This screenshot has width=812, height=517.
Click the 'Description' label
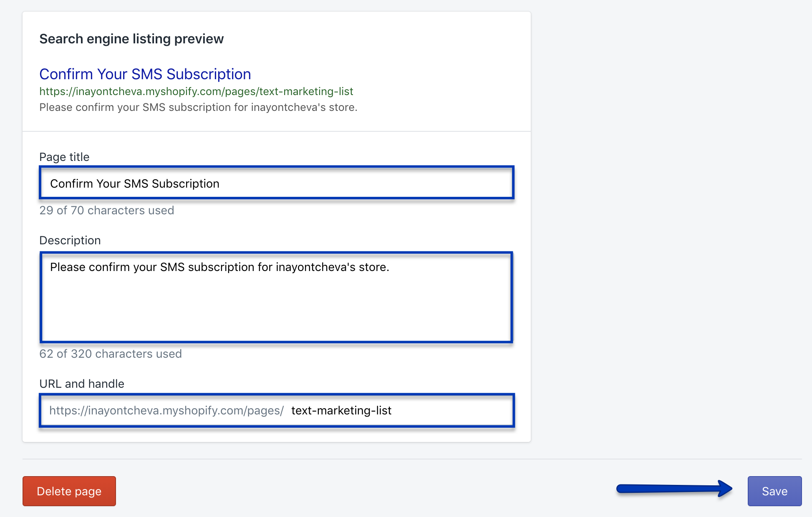click(x=70, y=240)
